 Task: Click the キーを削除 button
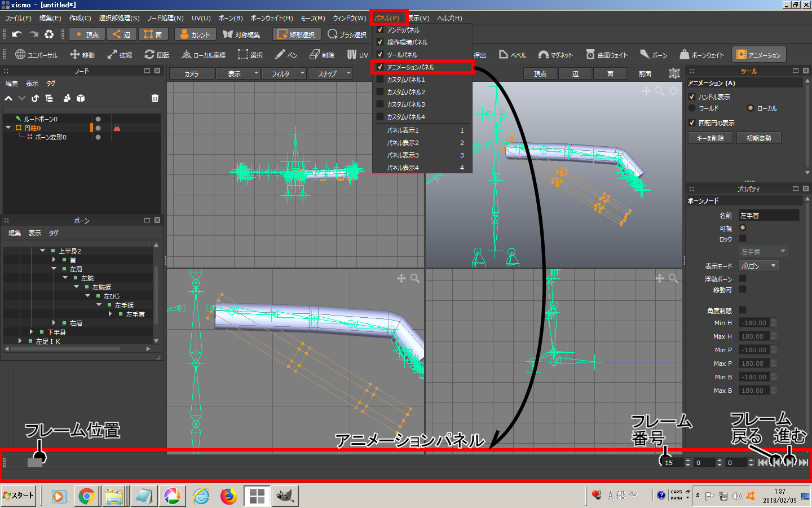[710, 138]
